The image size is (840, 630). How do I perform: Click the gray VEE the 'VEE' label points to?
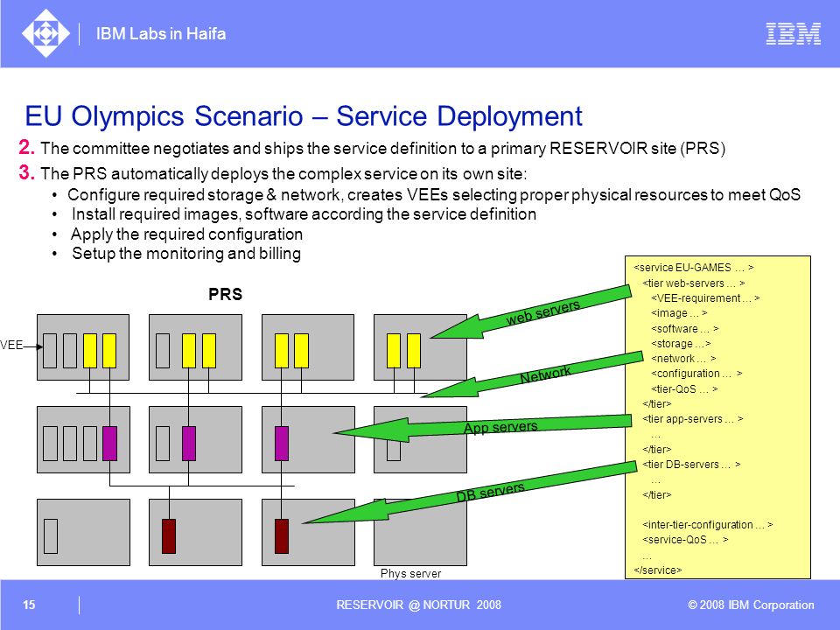(50, 351)
